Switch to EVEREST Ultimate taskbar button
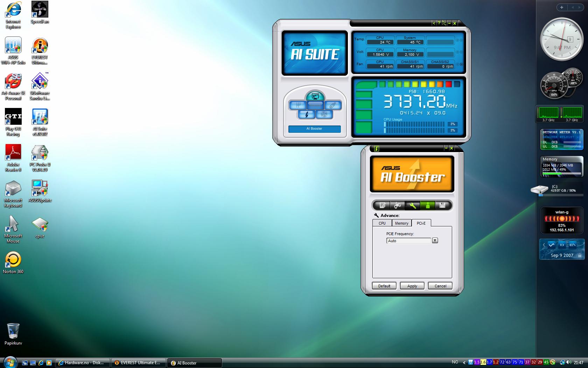The image size is (588, 368). 139,363
